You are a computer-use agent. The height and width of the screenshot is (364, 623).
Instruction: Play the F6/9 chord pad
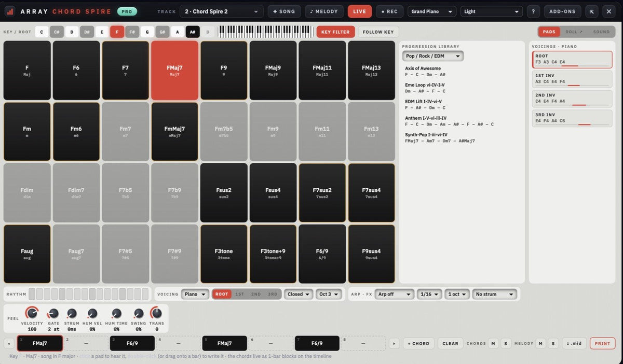click(x=322, y=254)
